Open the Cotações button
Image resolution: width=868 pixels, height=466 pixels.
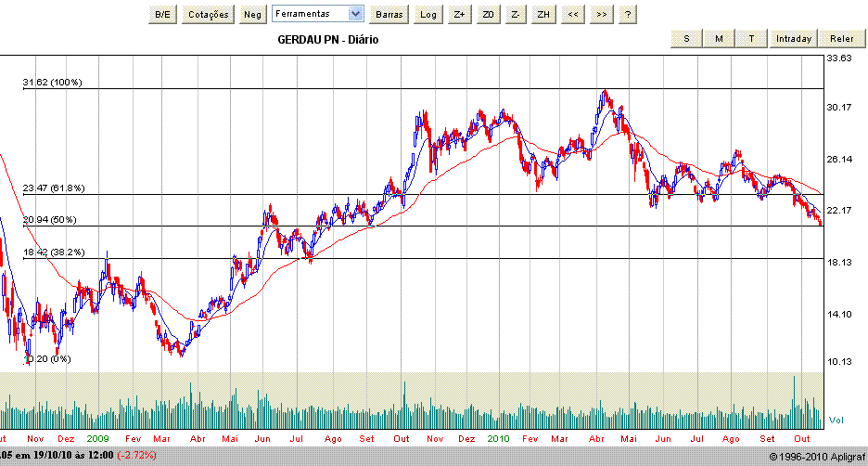(x=208, y=15)
